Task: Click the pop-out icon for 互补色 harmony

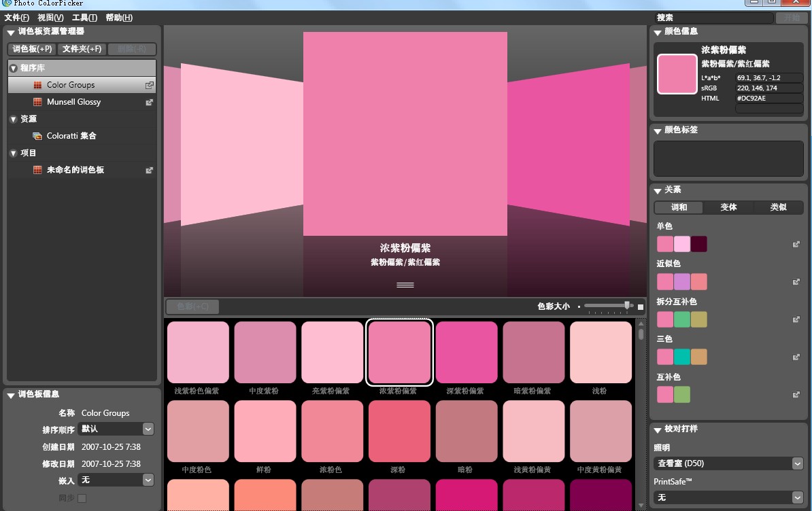Action: [796, 395]
